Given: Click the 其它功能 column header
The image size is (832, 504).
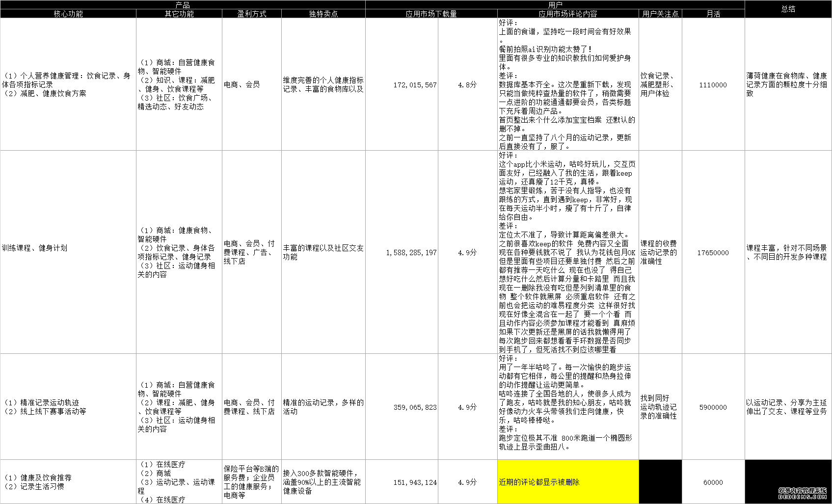Looking at the screenshot, I should click(x=179, y=13).
